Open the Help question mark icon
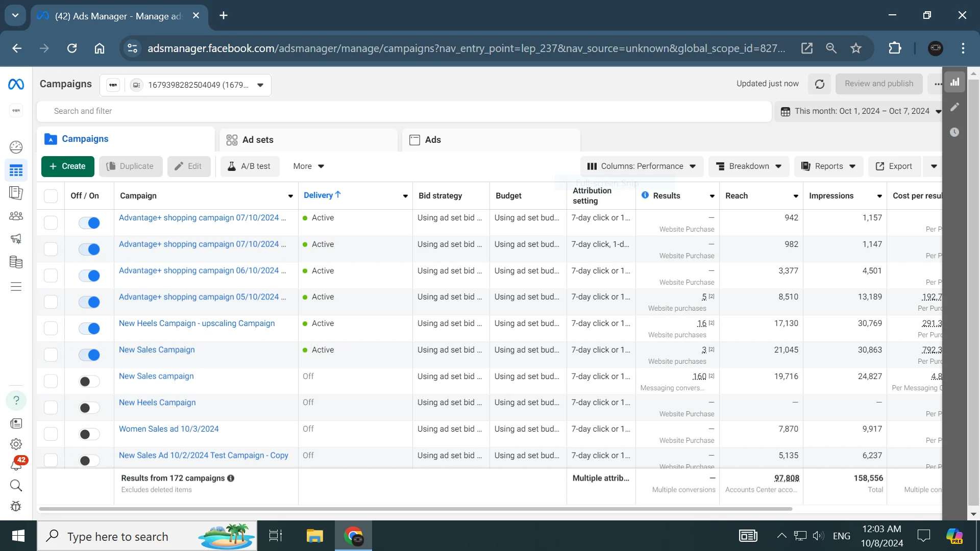Viewport: 980px width, 551px height. point(16,400)
